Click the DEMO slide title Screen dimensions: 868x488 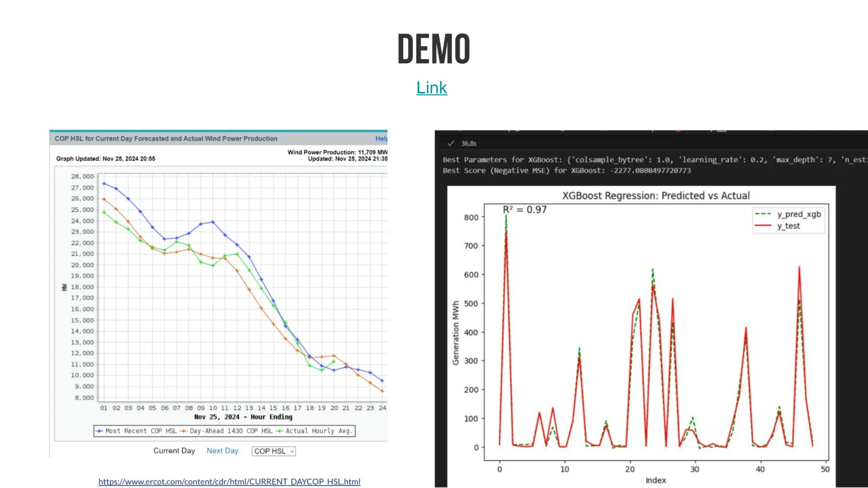click(x=434, y=49)
